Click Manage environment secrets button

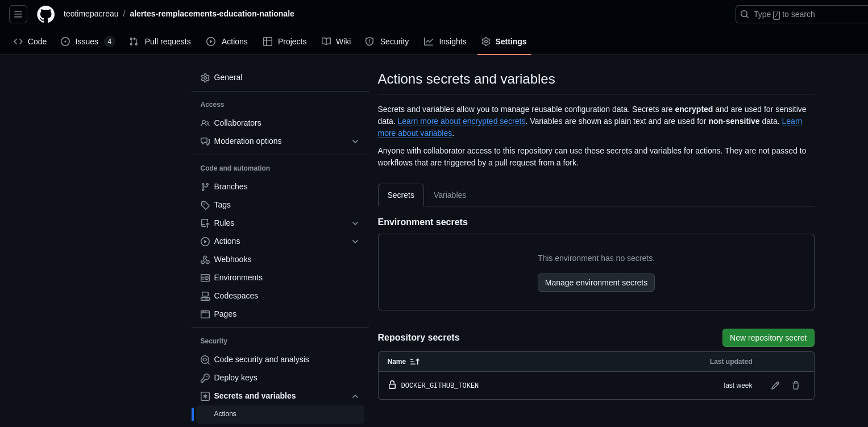pyautogui.click(x=596, y=283)
